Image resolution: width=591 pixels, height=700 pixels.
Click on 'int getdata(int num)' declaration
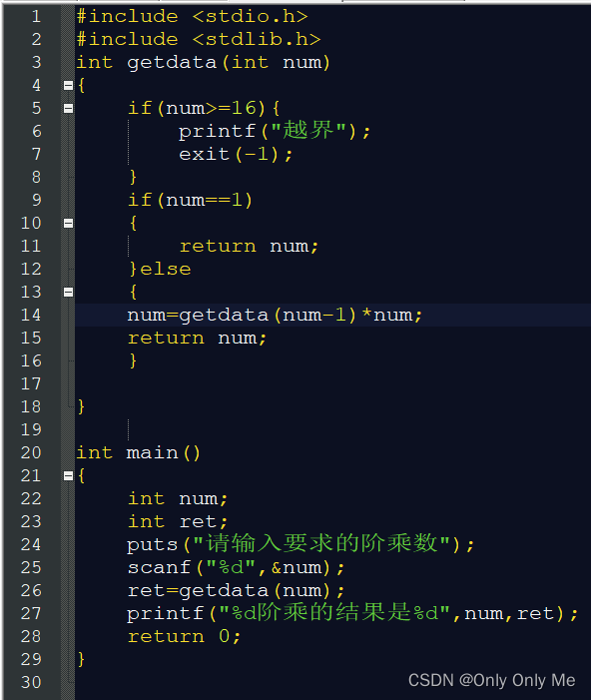tap(203, 63)
